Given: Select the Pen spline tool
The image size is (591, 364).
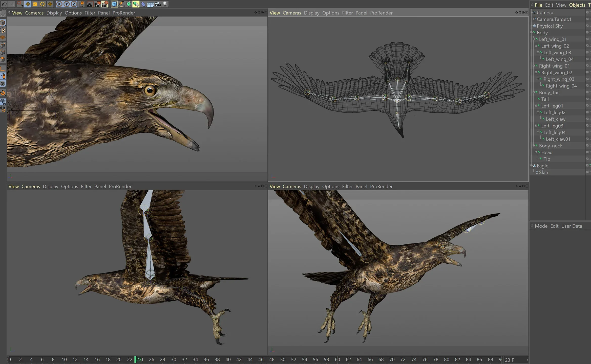Looking at the screenshot, I should point(121,4).
